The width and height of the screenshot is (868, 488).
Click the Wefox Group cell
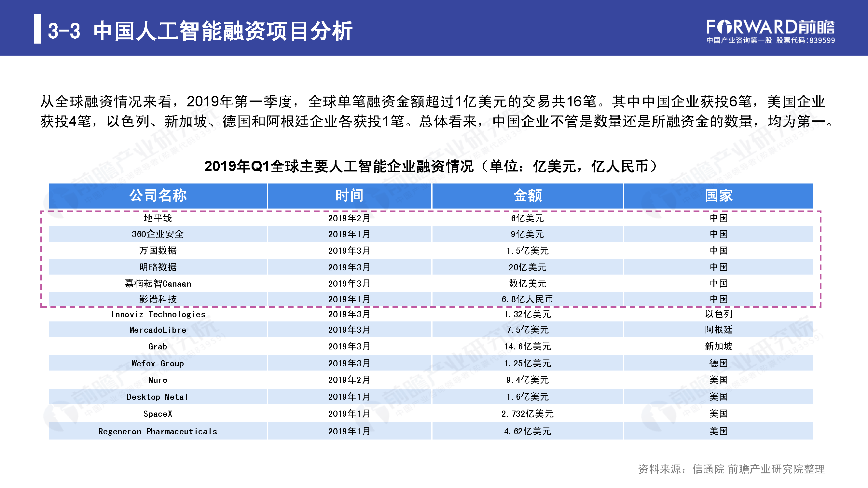point(158,363)
